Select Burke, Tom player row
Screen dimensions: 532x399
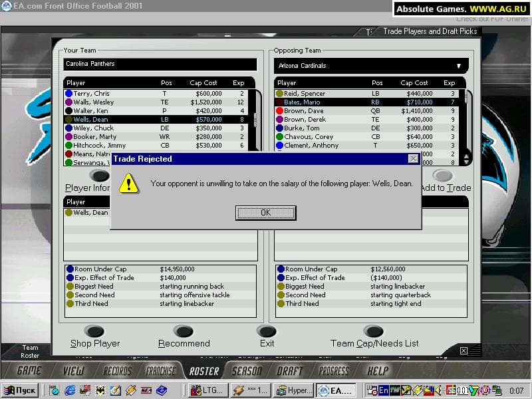[366, 128]
